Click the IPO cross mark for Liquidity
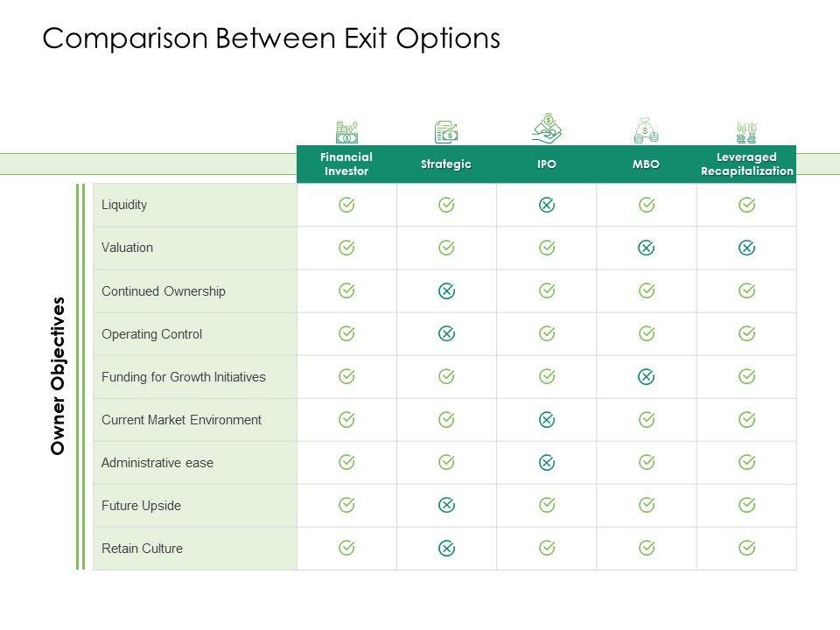The width and height of the screenshot is (840, 630). 547,205
